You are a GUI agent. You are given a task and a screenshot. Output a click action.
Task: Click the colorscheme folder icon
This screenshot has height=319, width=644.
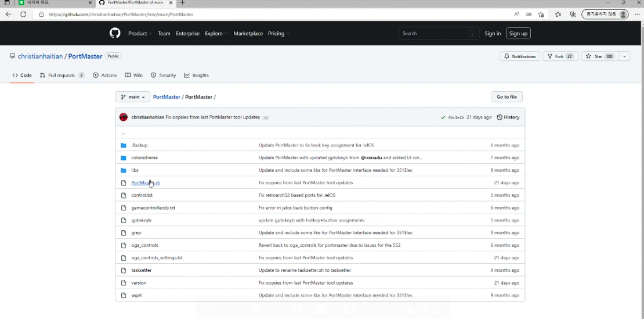click(x=123, y=158)
